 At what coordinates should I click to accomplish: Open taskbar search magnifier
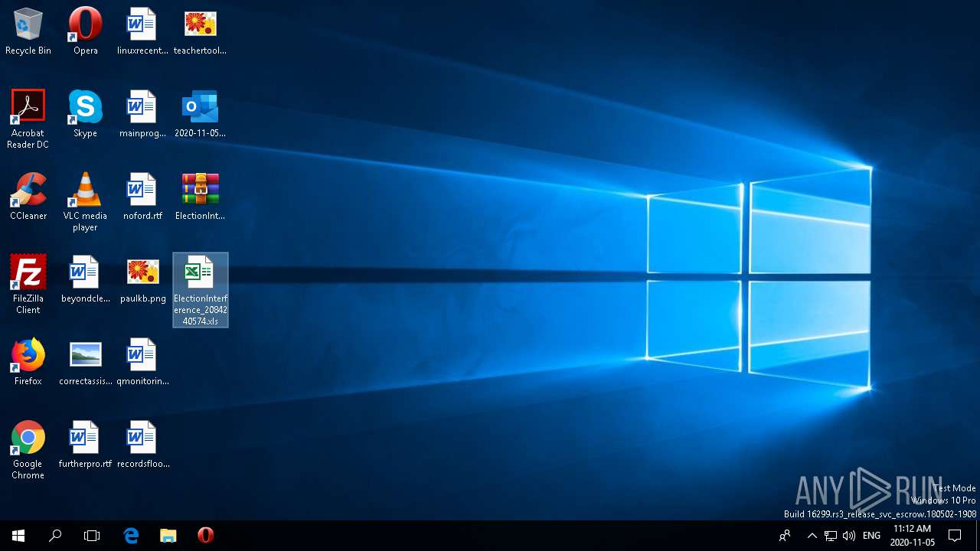tap(55, 536)
